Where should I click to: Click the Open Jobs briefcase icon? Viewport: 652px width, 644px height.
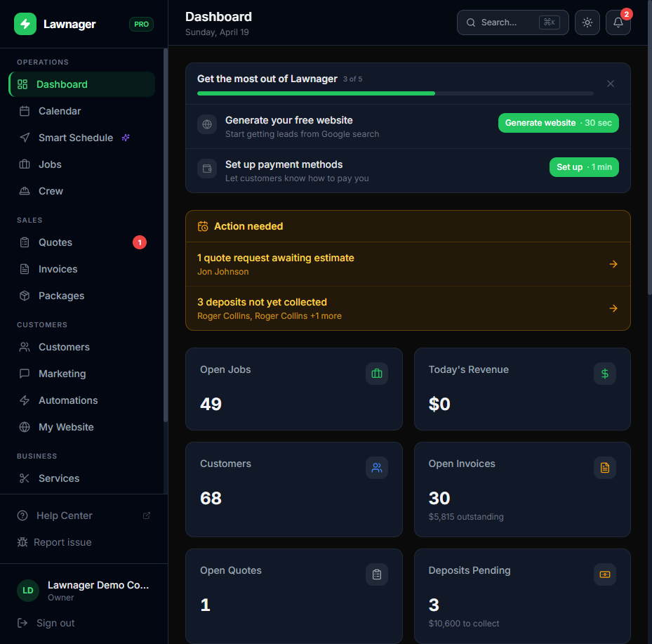[377, 374]
